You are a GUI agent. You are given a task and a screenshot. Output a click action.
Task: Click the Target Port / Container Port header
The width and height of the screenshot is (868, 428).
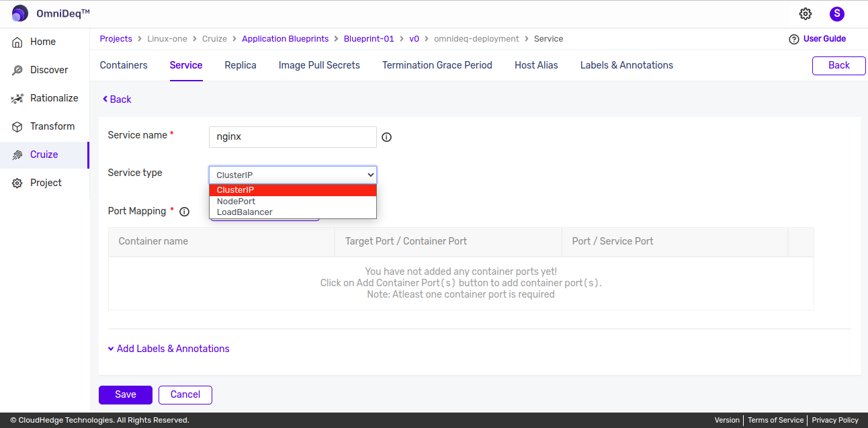point(448,242)
